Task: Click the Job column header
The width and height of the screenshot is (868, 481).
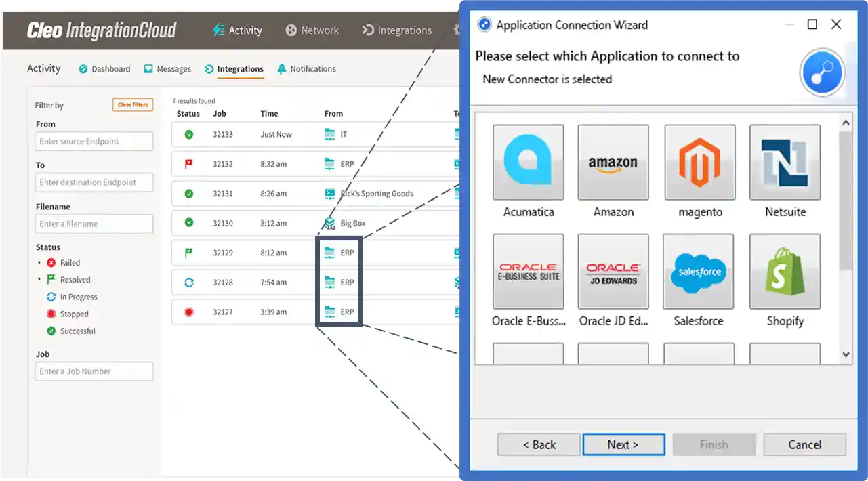Action: (220, 114)
